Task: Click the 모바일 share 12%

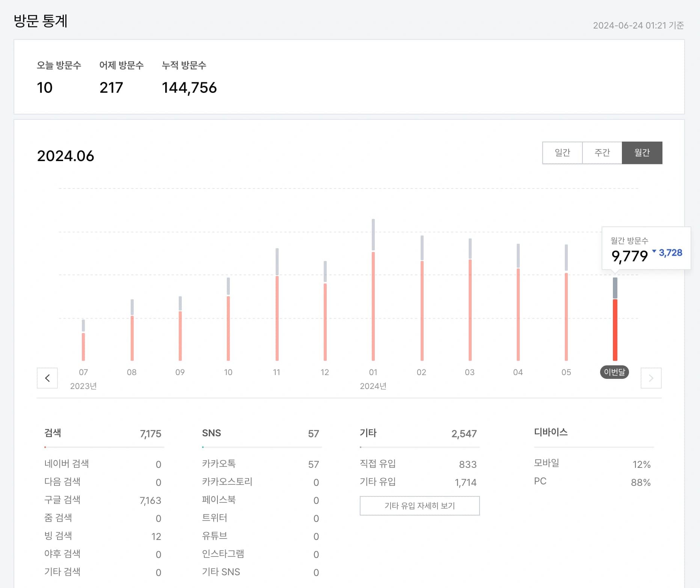Action: [641, 464]
